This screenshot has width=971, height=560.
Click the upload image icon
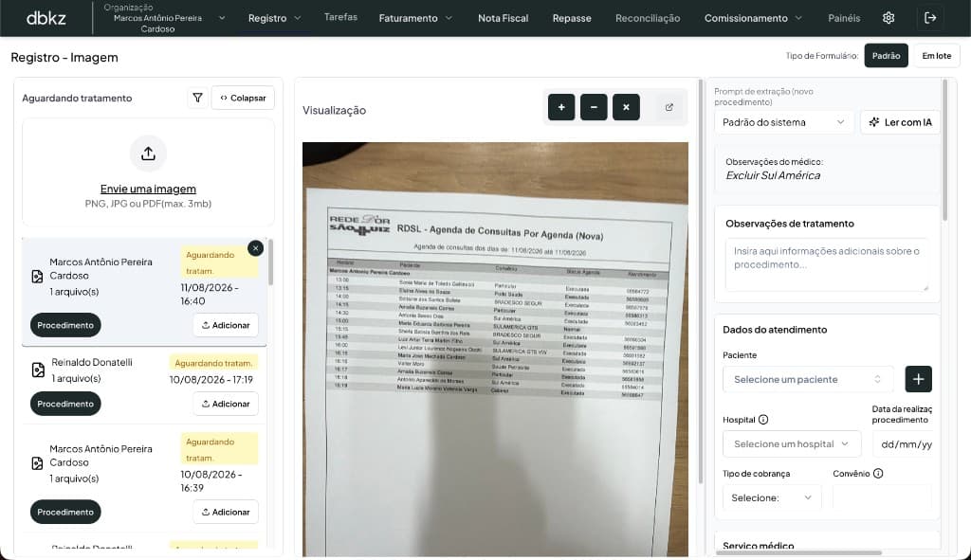[x=148, y=154]
